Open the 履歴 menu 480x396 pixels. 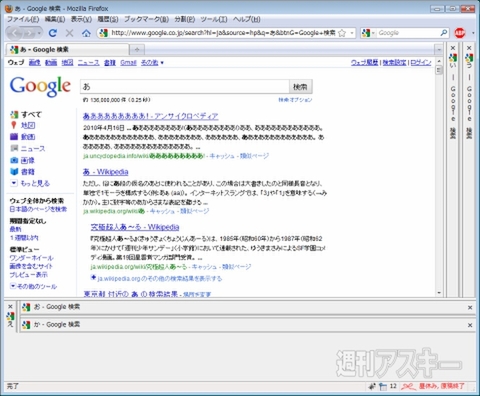coord(108,19)
